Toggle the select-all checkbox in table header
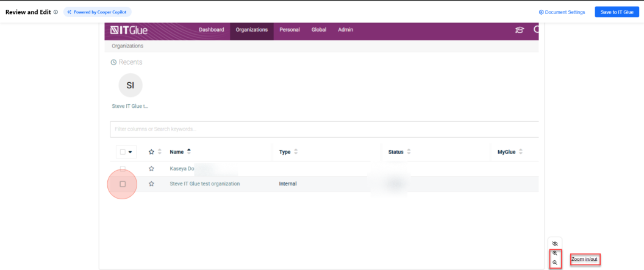This screenshot has height=270, width=644. pos(123,152)
